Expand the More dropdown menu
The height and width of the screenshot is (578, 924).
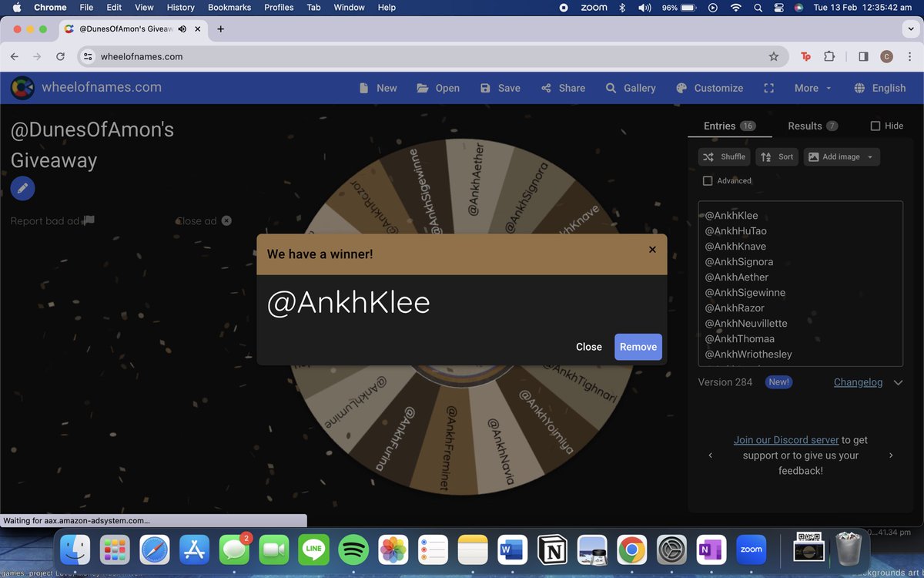[x=813, y=88]
